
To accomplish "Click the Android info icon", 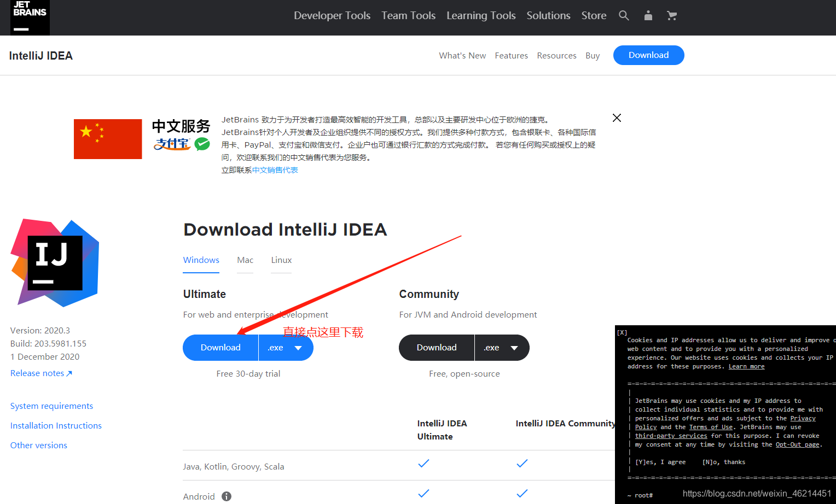I will 227,496.
